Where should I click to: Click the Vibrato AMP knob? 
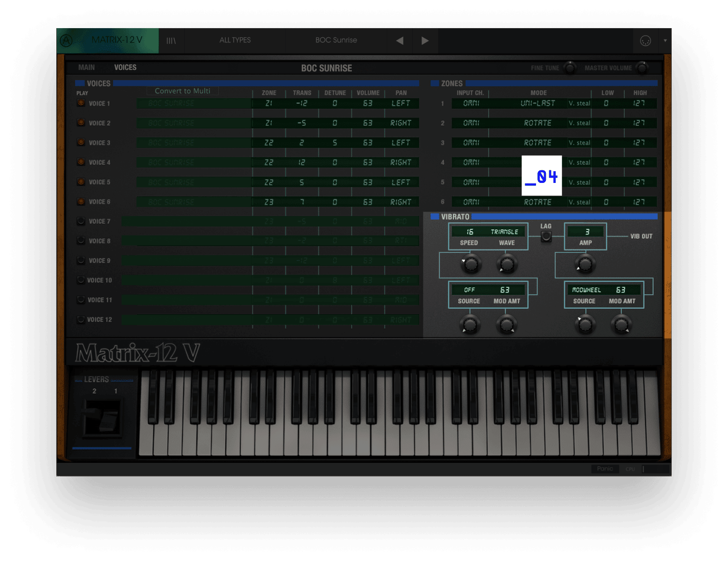584,264
